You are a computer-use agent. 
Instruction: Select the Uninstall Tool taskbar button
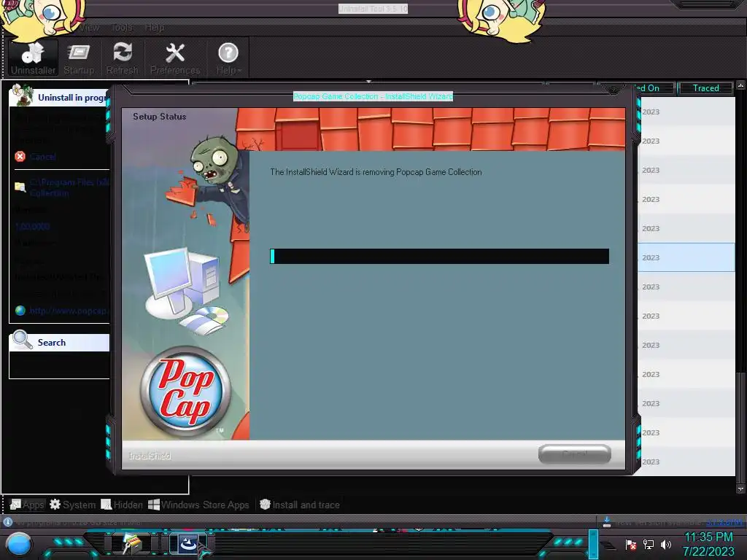point(187,543)
